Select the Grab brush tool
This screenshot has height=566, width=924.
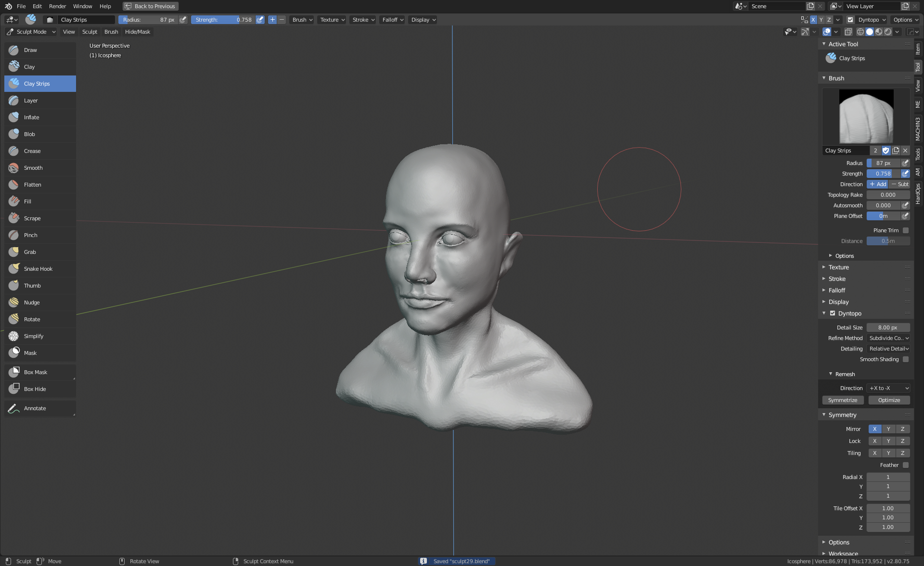click(30, 252)
